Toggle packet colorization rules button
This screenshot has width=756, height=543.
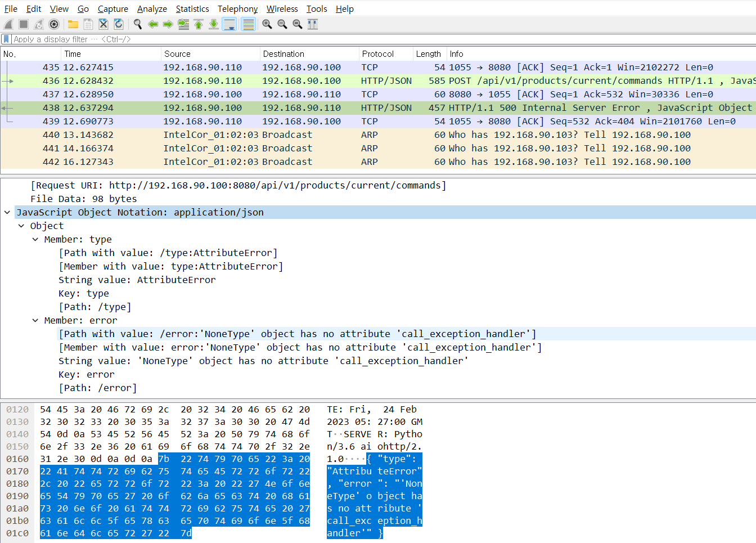[x=248, y=24]
